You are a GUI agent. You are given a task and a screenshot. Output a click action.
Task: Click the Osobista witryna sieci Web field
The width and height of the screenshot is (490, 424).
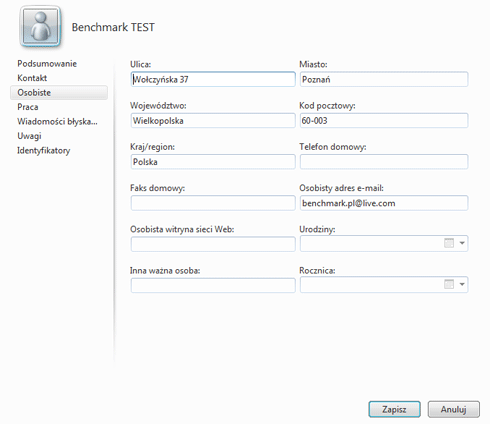click(x=213, y=244)
